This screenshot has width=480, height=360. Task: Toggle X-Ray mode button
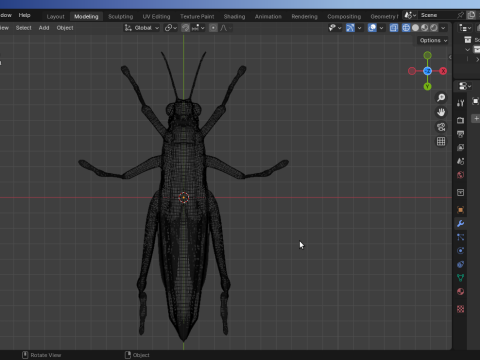coord(394,28)
